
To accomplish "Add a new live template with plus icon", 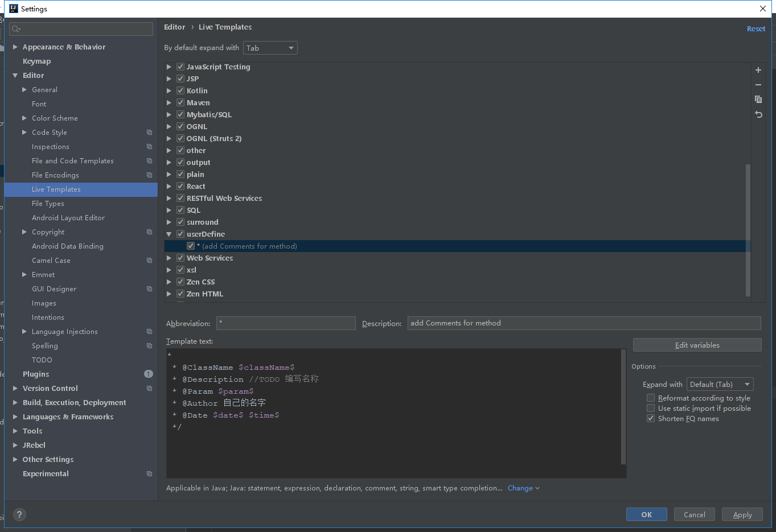I will [x=758, y=70].
